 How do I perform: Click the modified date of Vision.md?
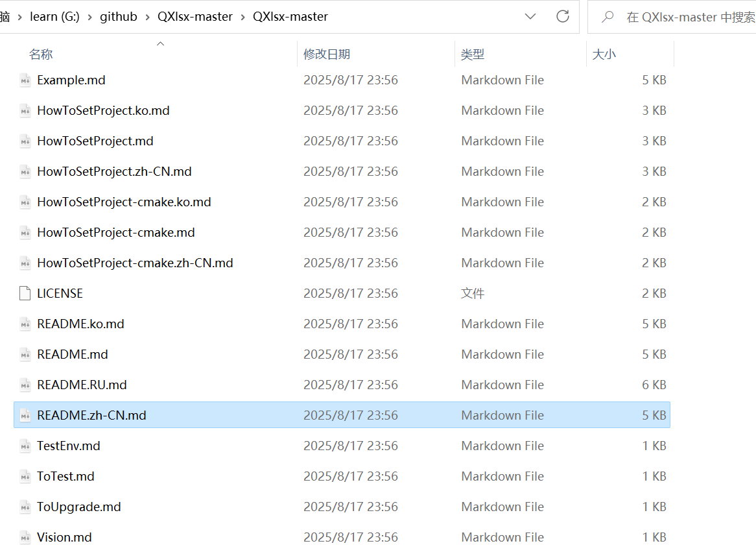351,537
